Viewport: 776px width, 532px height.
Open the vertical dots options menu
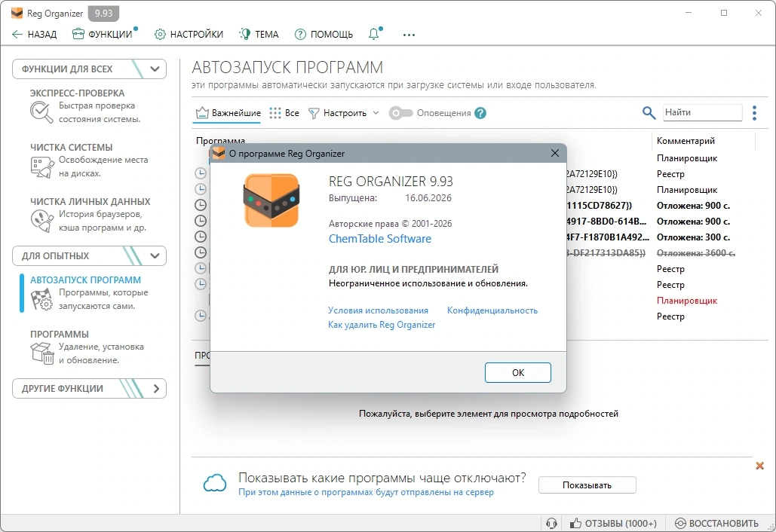click(x=754, y=113)
